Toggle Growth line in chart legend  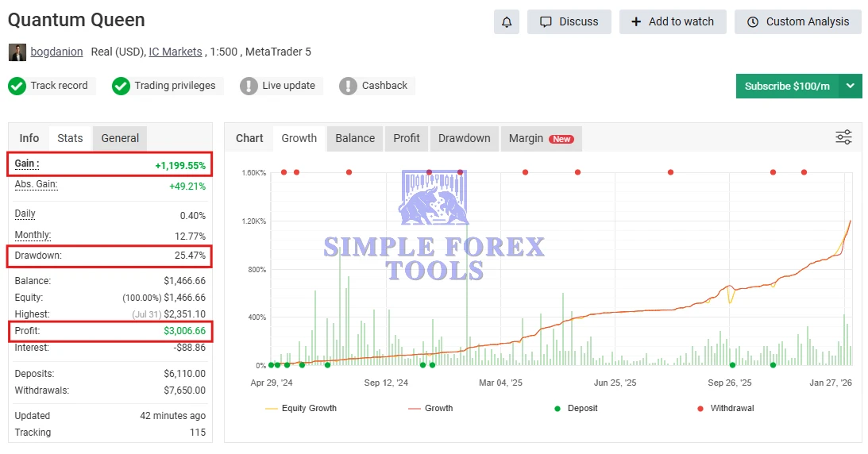pyautogui.click(x=430, y=408)
